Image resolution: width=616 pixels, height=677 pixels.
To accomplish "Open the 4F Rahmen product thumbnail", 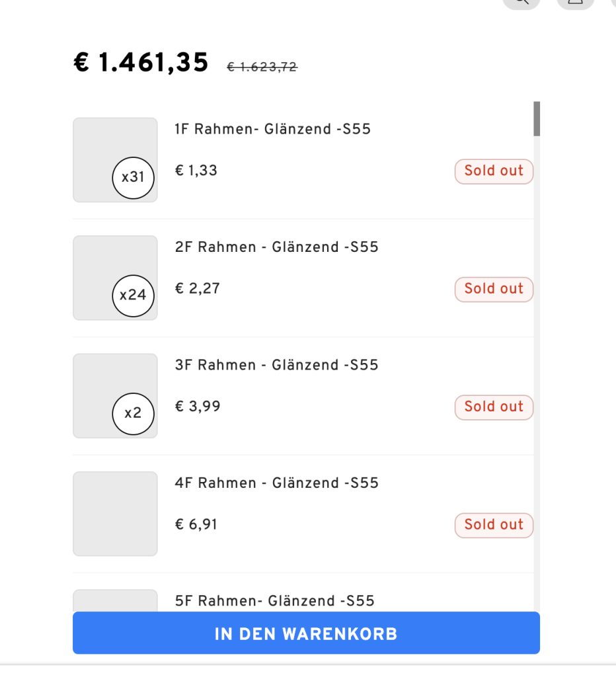I will coord(115,514).
